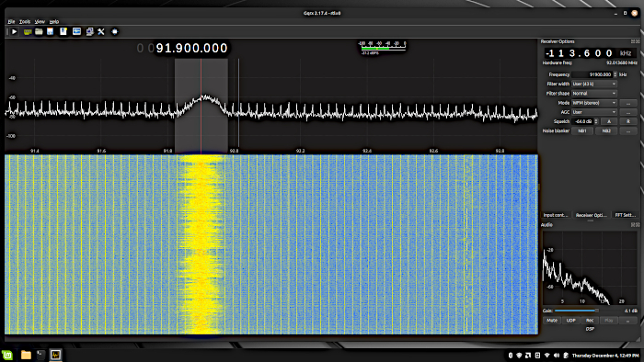This screenshot has height=362, width=644.
Task: Open Configure I/O devices hardware card icon
Action: coord(28,31)
